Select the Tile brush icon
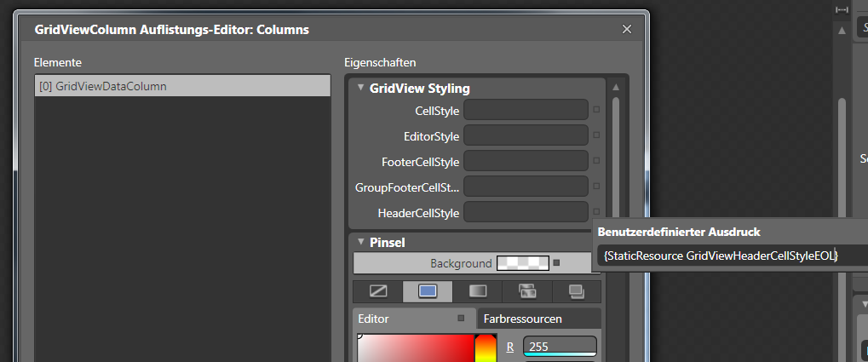The height and width of the screenshot is (362, 868). 527,291
